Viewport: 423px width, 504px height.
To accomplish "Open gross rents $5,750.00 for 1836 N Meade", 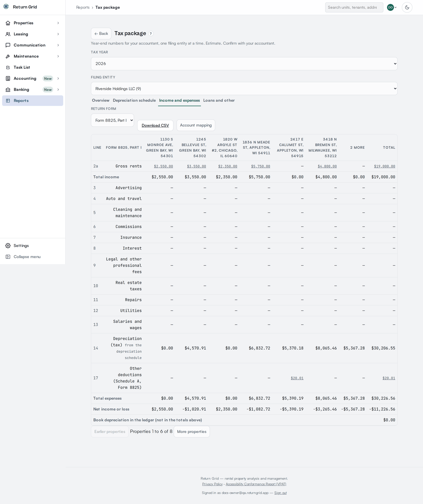I will pos(260,166).
